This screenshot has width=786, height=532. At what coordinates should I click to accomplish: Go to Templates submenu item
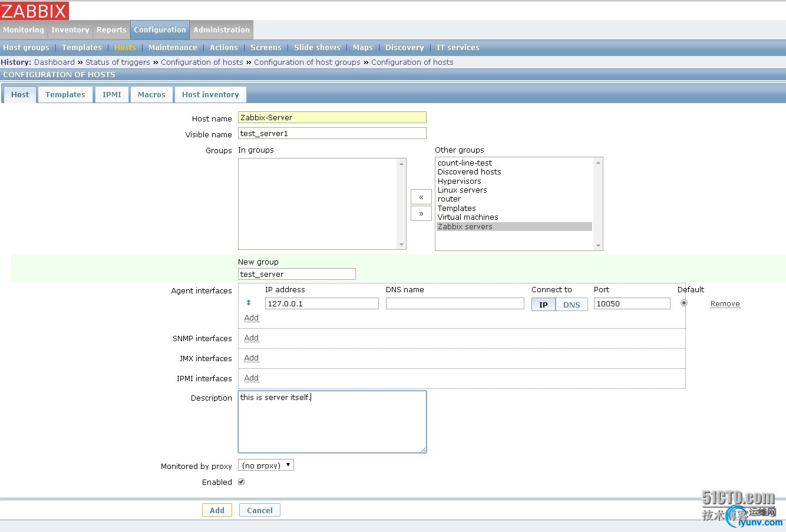[82, 48]
